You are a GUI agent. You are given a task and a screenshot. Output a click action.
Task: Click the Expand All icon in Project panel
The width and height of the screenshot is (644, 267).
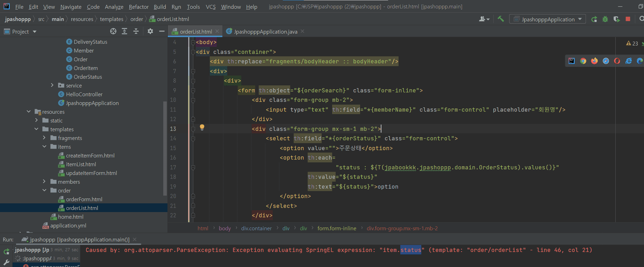[x=124, y=31]
